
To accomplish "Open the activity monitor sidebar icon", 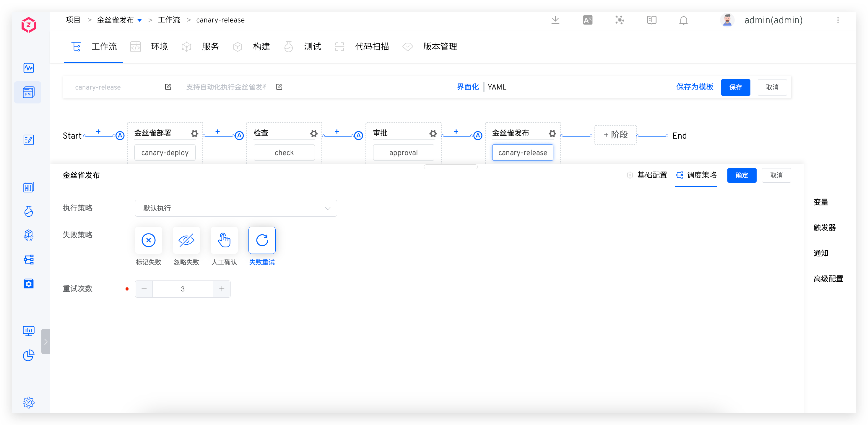I will [x=29, y=68].
